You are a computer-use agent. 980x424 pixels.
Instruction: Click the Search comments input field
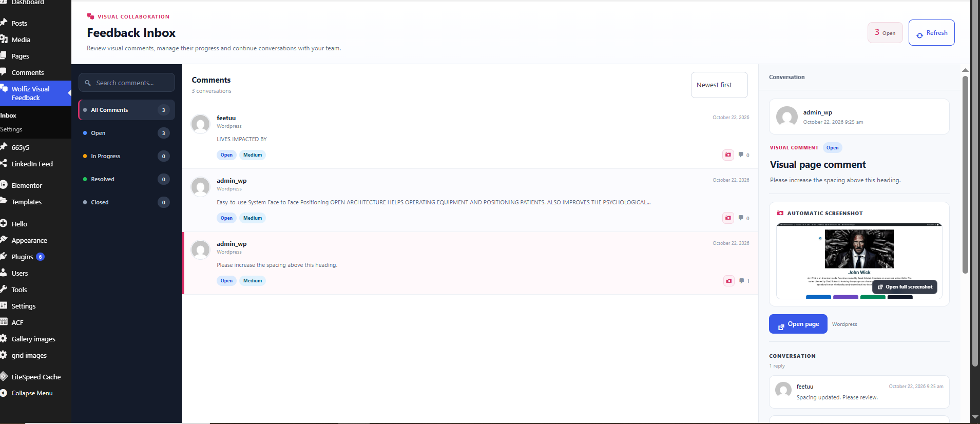pyautogui.click(x=126, y=83)
